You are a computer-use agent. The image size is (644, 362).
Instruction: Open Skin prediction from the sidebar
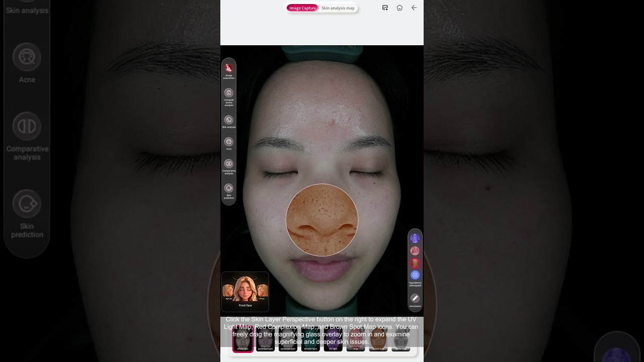[x=229, y=191]
